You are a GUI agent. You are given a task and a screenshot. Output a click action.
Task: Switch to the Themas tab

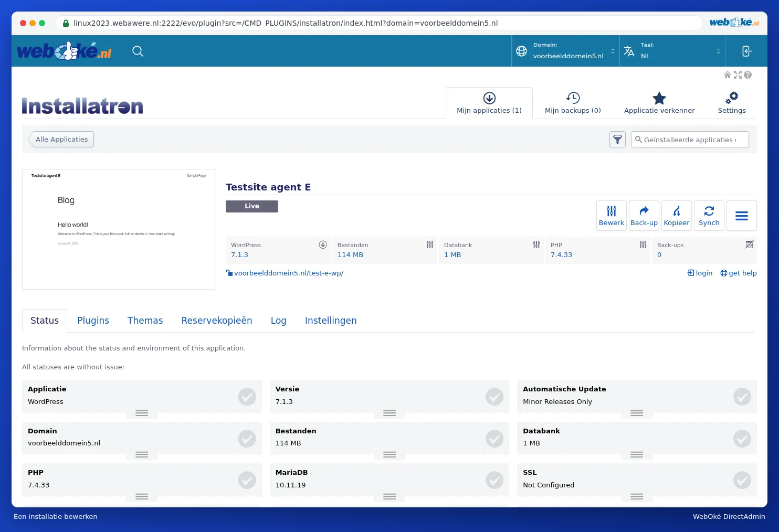coord(145,321)
